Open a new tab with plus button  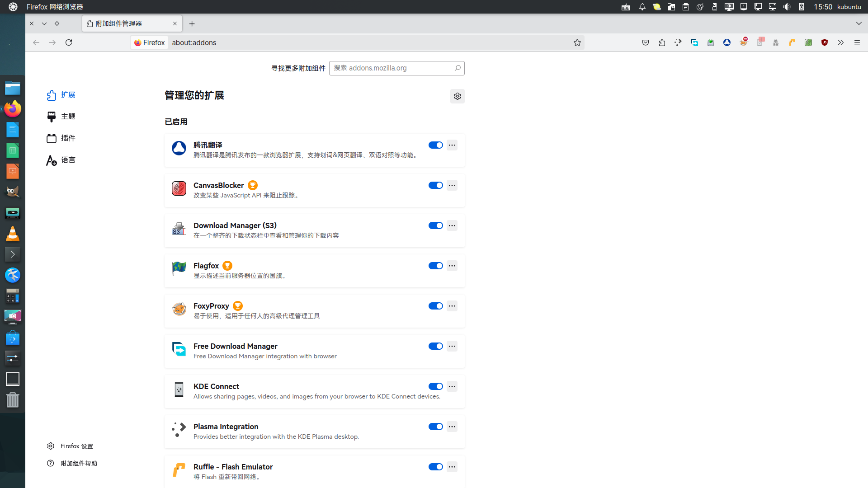point(192,23)
